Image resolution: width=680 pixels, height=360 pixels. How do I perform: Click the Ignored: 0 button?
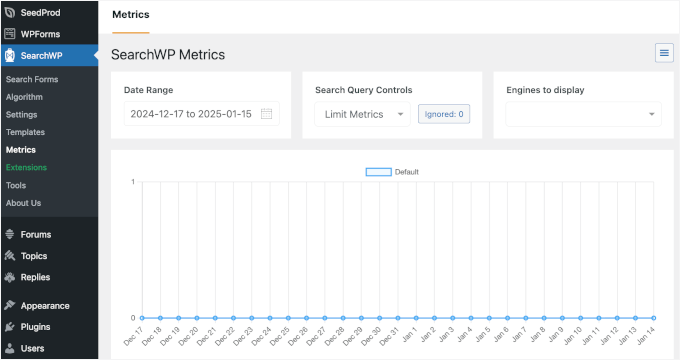click(444, 114)
